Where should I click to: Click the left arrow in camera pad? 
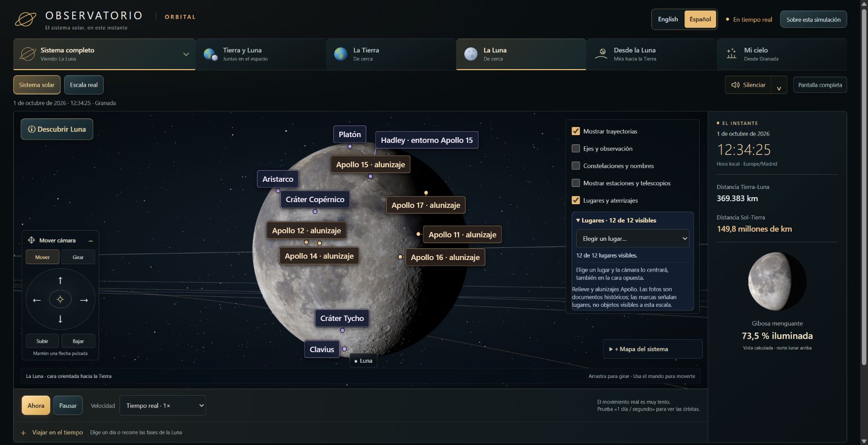(37, 300)
